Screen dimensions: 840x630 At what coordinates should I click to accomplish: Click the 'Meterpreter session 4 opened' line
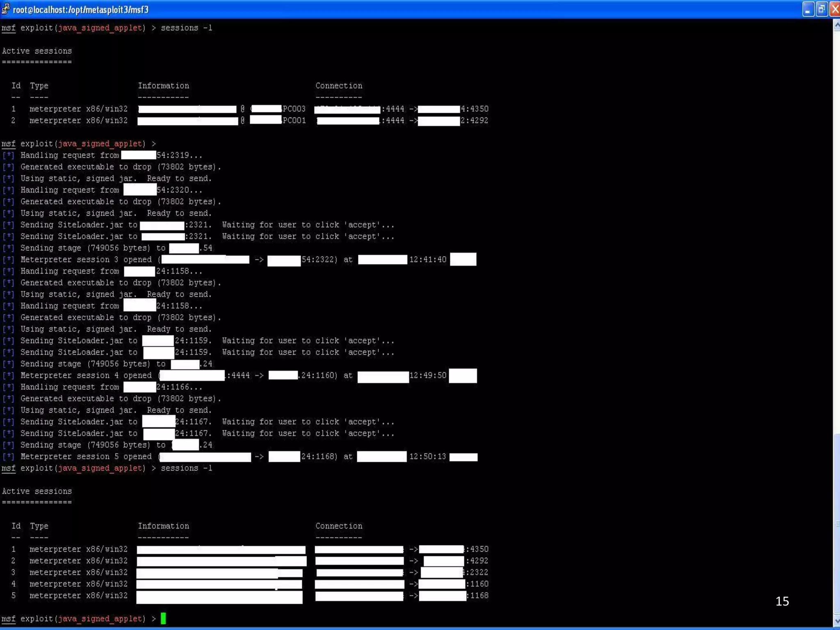[86, 375]
